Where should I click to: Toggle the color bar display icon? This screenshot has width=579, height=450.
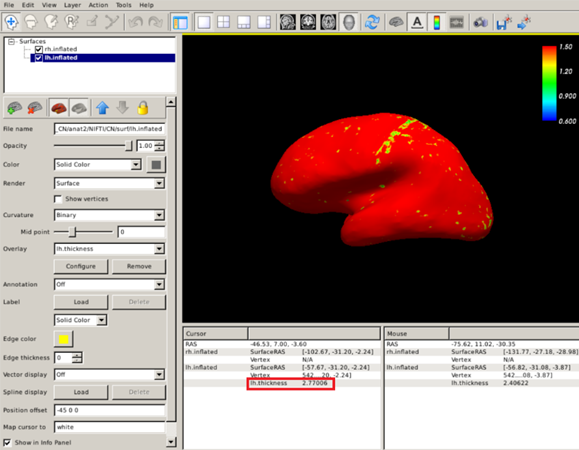[437, 23]
